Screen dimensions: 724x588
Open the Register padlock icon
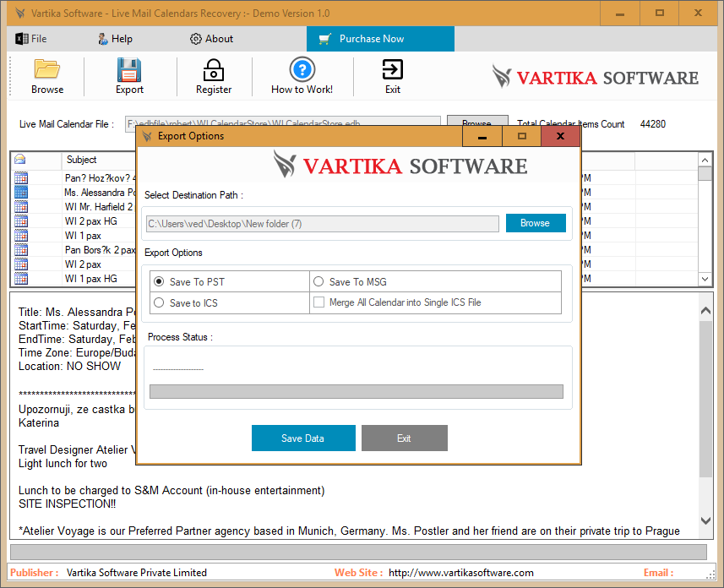214,70
